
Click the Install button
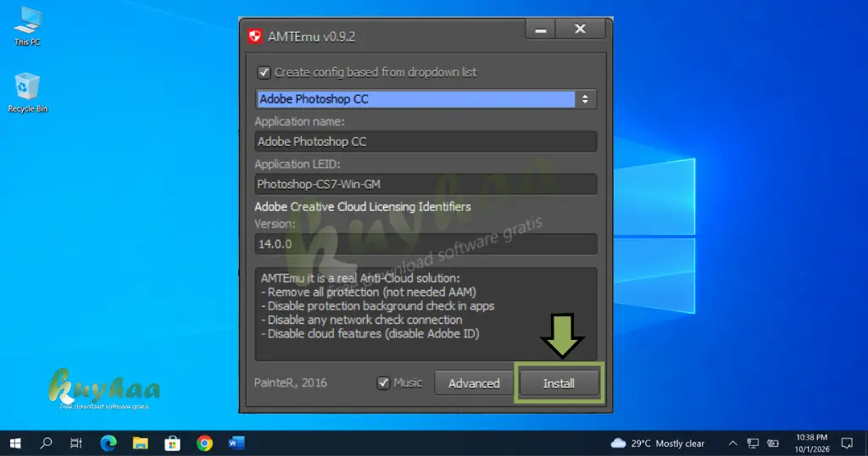coord(559,383)
